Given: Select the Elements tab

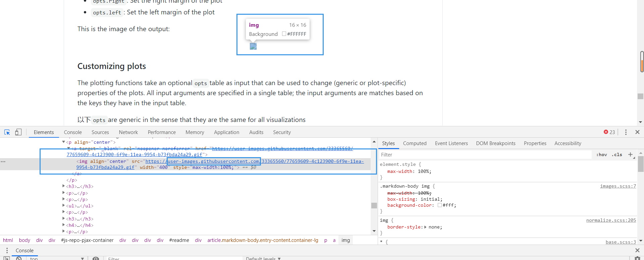Looking at the screenshot, I should pyautogui.click(x=44, y=132).
